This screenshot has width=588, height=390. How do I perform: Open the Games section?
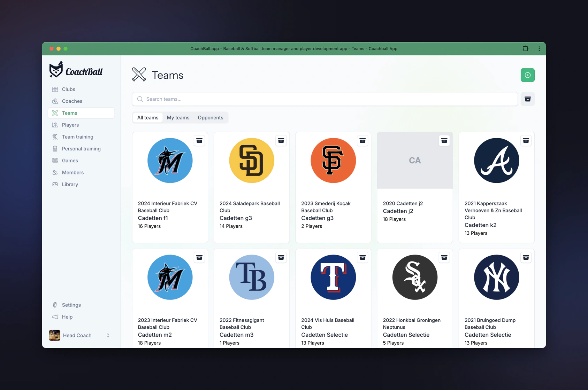click(70, 161)
